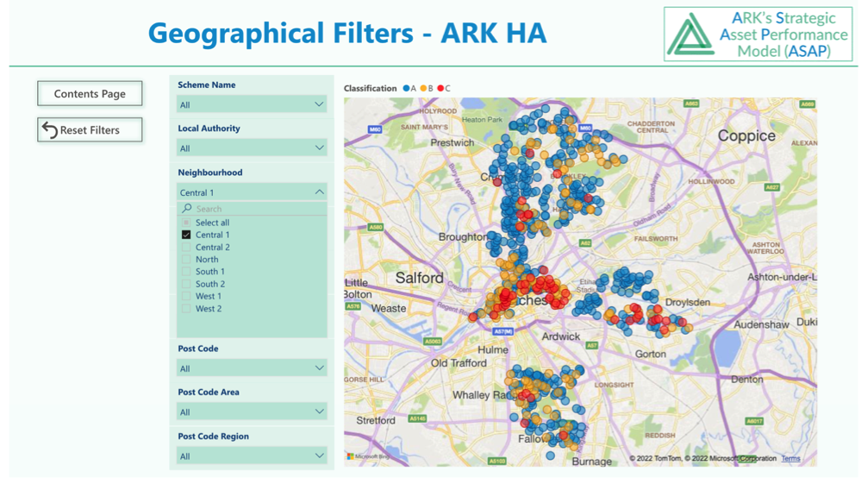Screen dimensions: 868x478
Task: Check the Central 1 checkbox
Action: point(186,235)
